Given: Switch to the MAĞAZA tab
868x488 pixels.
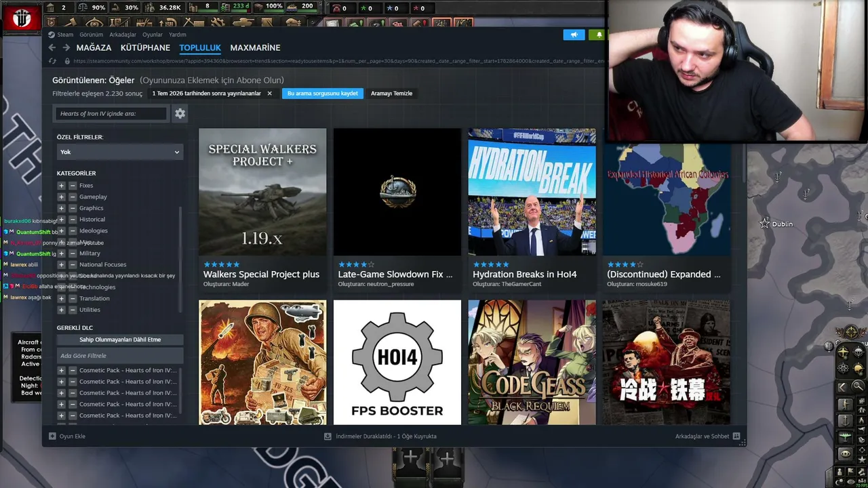Looking at the screenshot, I should pos(94,47).
